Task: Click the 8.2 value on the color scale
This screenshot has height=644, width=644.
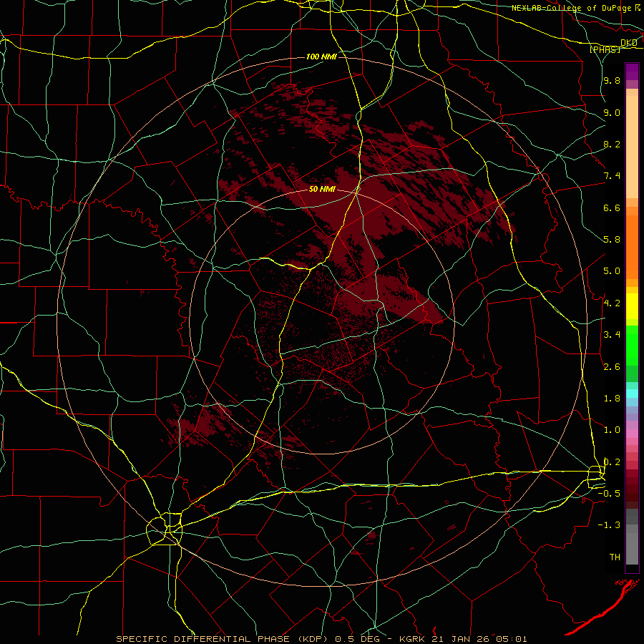Action: [x=612, y=144]
